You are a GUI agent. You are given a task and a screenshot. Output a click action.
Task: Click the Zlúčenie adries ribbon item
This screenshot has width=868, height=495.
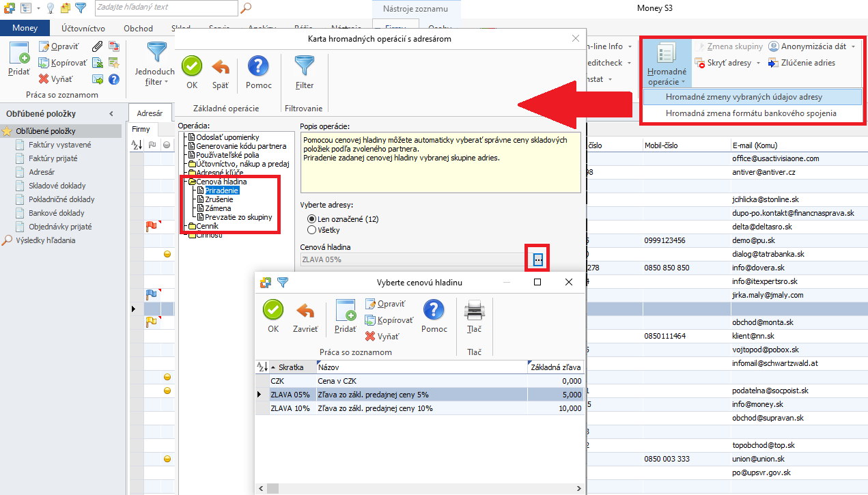point(801,63)
